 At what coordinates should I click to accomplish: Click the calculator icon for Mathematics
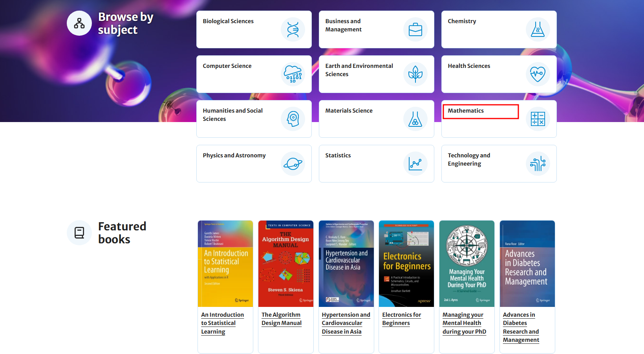pyautogui.click(x=538, y=119)
